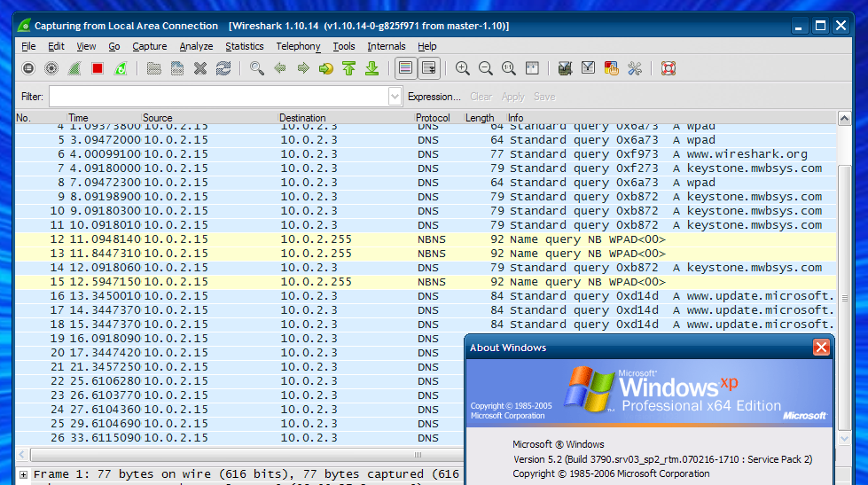Close the About Windows dialog
The width and height of the screenshot is (868, 485).
821,348
